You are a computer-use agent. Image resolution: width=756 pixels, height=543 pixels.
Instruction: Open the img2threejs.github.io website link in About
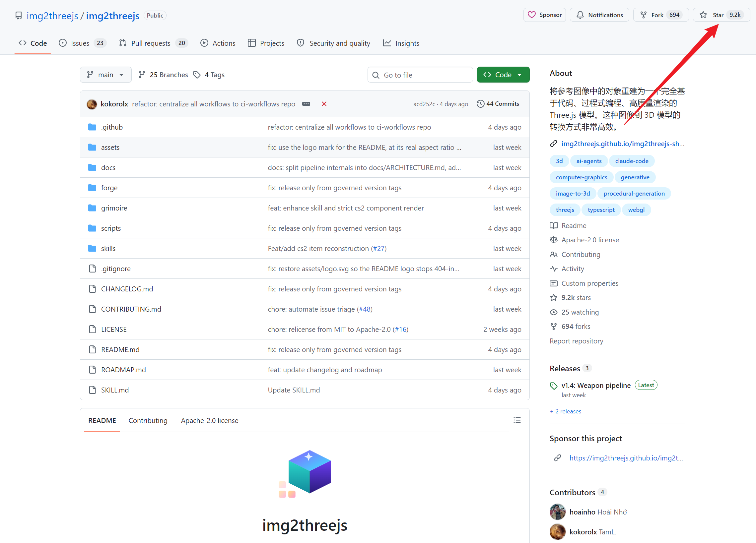click(623, 144)
